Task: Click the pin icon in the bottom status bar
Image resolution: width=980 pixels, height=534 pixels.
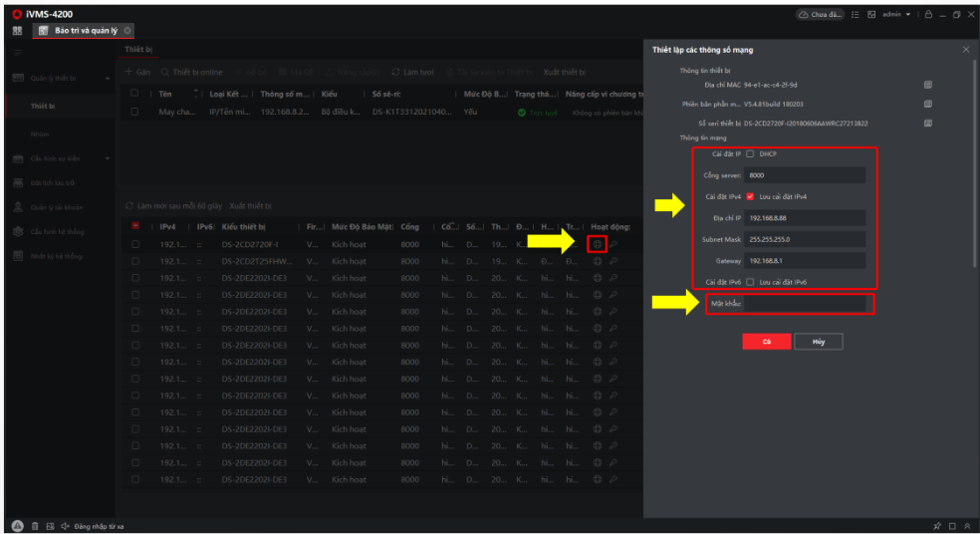Action: [936, 525]
